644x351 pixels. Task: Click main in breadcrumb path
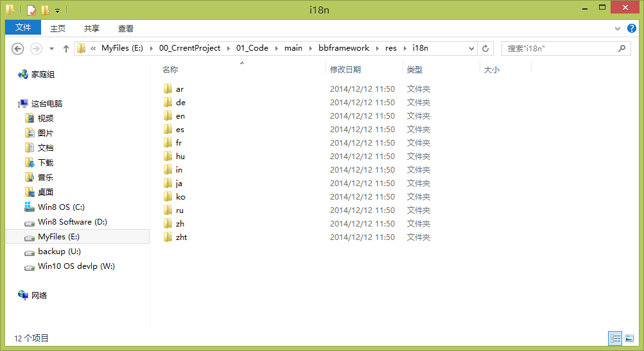point(293,48)
